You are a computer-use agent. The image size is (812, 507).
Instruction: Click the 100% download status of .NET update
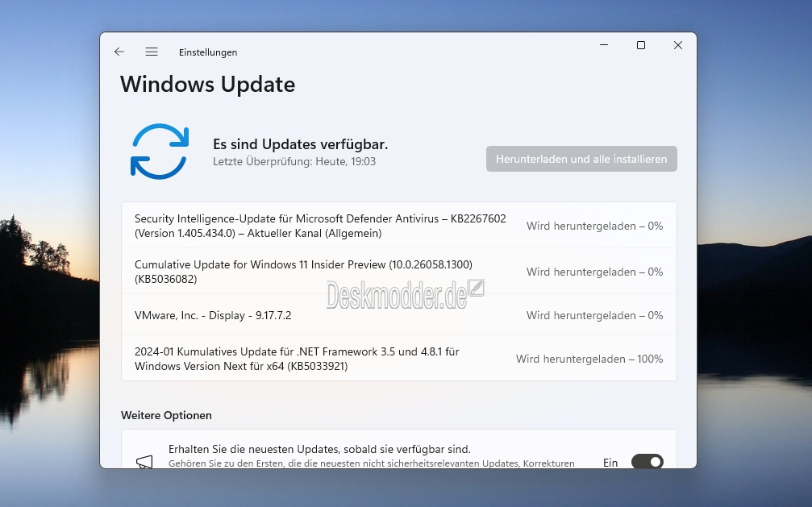pos(589,359)
